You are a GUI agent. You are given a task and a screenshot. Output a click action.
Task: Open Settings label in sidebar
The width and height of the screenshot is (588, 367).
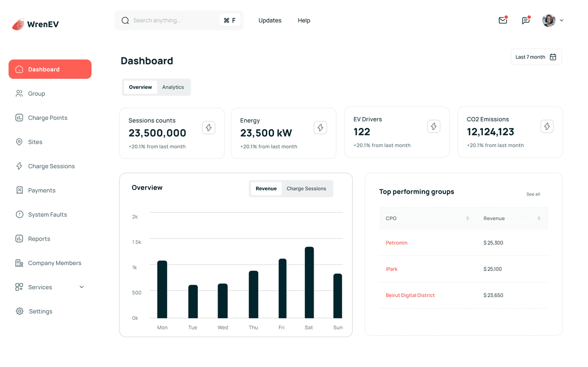(x=41, y=311)
